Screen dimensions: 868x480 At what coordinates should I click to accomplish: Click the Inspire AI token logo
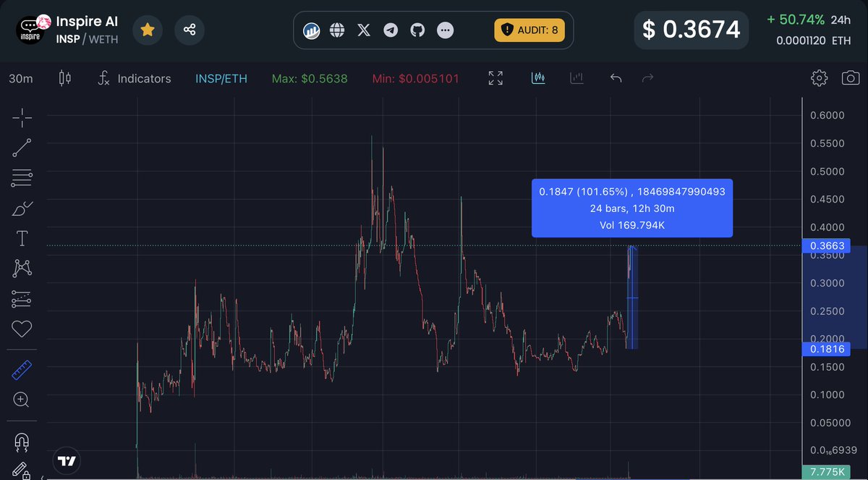30,30
